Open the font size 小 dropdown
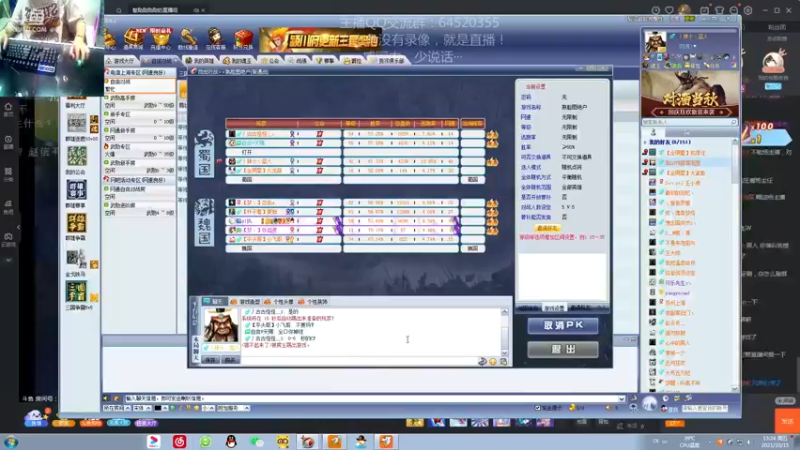 click(x=208, y=408)
